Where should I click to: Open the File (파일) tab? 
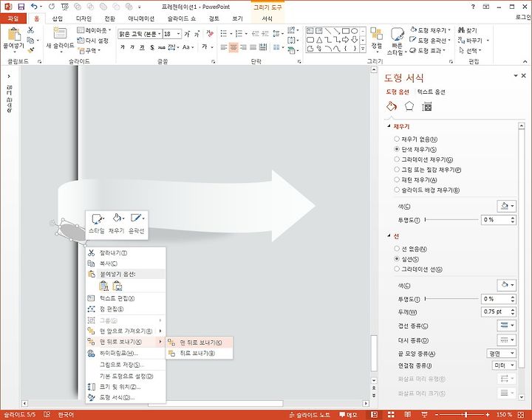point(13,18)
